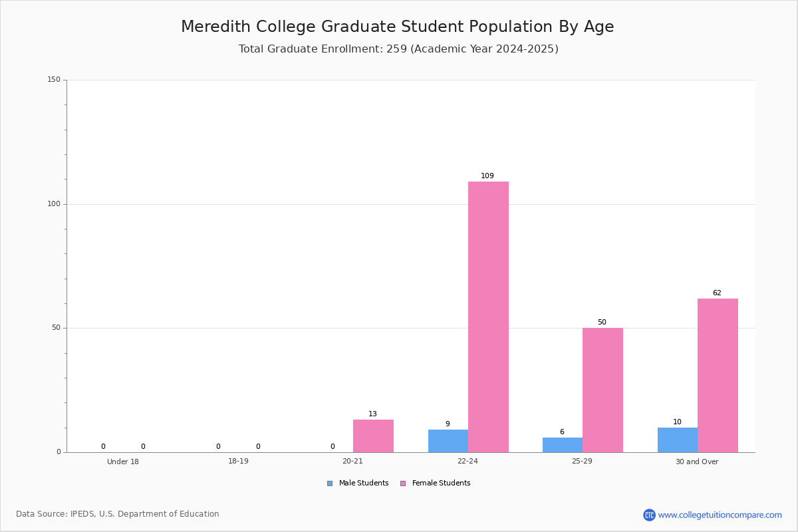Viewport: 798px width, 532px height.
Task: Select the male bar labeled 9
Action: (x=448, y=441)
